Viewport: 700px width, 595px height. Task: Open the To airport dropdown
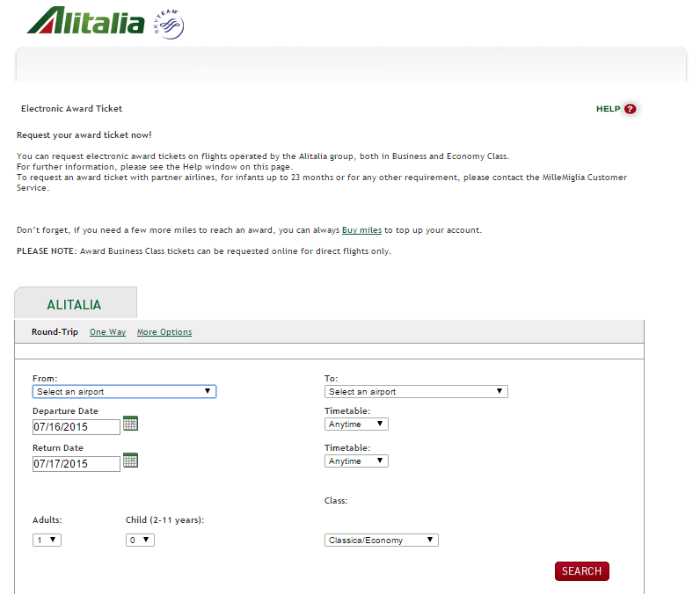416,392
